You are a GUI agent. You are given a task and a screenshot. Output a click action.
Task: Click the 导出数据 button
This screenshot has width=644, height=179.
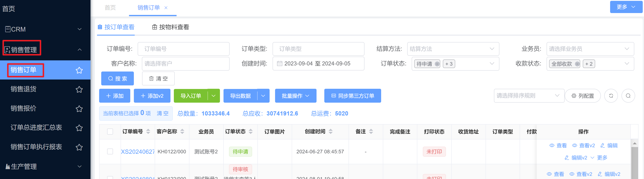240,96
